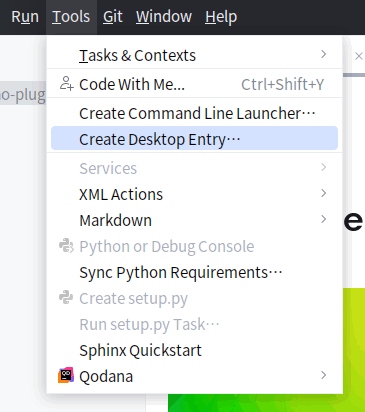The image size is (365, 412).
Task: Choose Sync Python Requirements
Action: pos(194,272)
